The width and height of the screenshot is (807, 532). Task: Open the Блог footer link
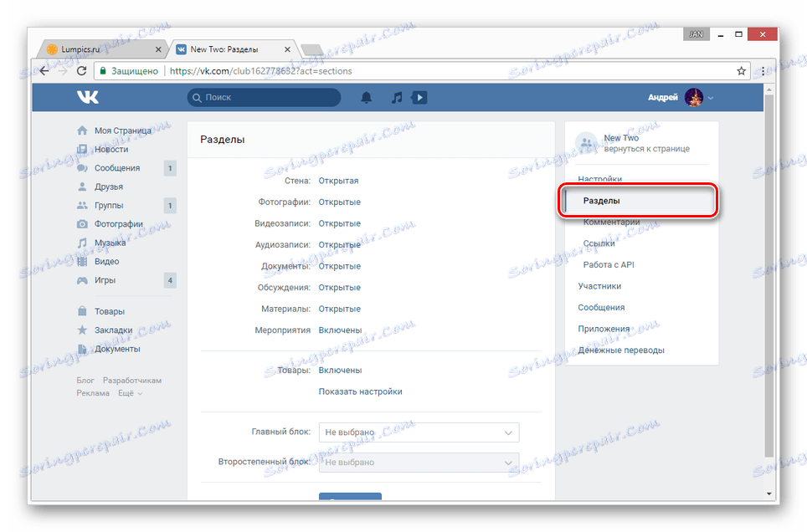pos(85,381)
